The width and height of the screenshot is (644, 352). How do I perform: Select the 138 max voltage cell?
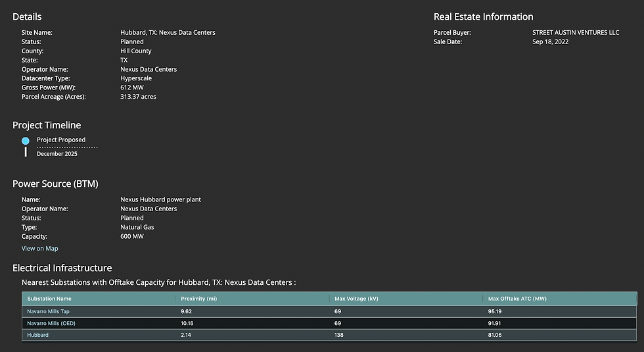coord(339,335)
